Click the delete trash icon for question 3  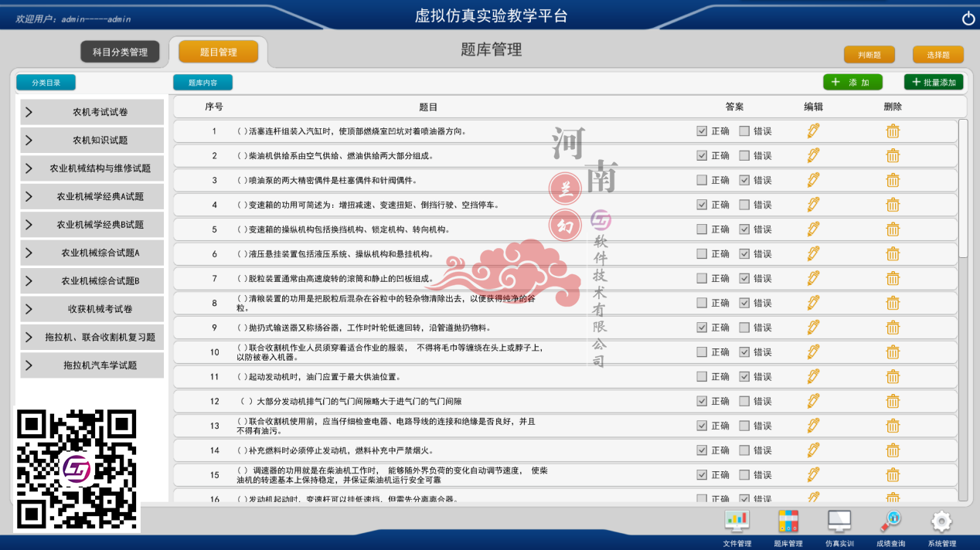[893, 180]
